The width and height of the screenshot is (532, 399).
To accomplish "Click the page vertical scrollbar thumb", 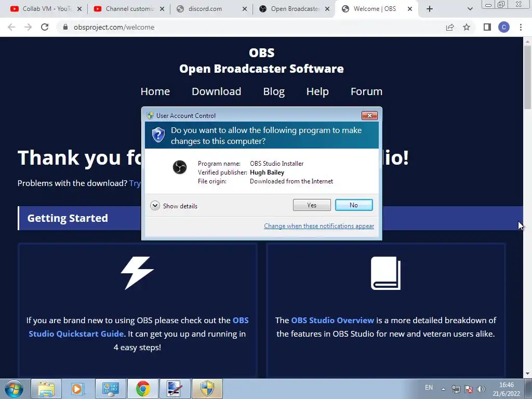I will [527, 77].
